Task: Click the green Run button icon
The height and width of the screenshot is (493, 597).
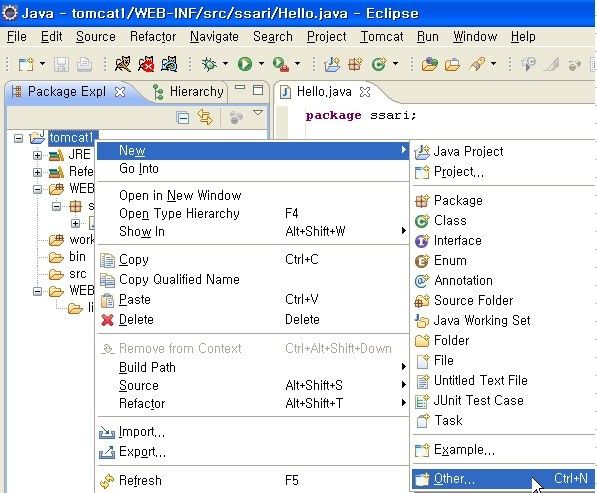Action: 245,64
